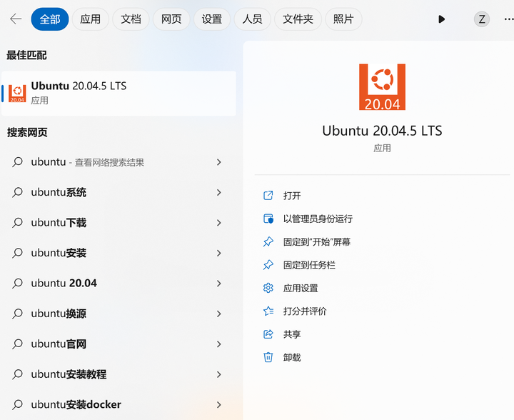Choose 固定到任务栏

tap(309, 265)
